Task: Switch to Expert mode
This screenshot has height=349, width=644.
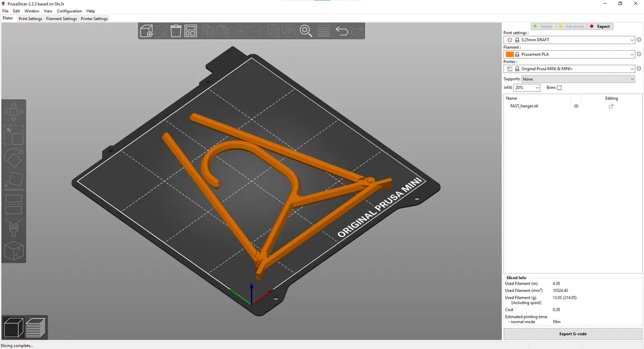Action: (600, 26)
